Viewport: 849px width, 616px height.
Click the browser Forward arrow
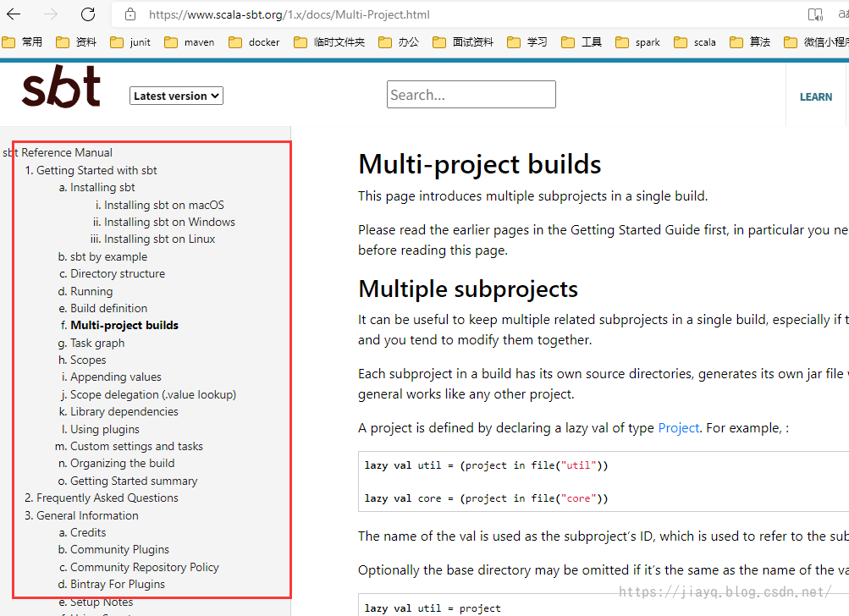50,14
